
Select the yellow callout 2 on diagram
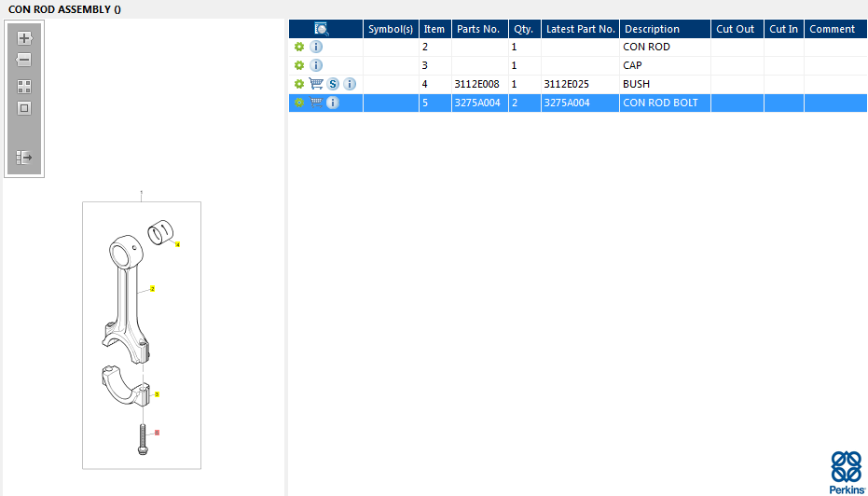point(152,289)
